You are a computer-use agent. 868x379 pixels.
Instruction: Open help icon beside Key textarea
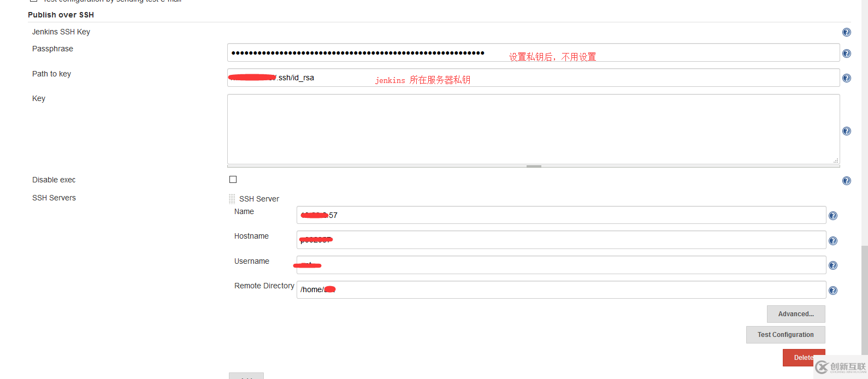[846, 131]
